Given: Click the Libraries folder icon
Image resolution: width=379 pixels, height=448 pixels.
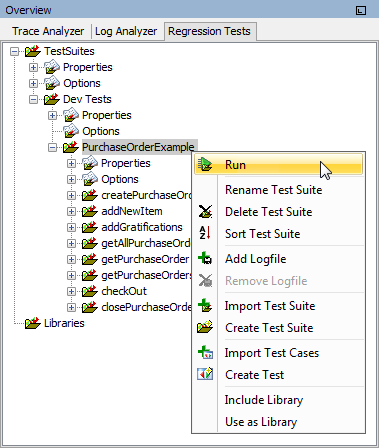Looking at the screenshot, I should point(33,323).
